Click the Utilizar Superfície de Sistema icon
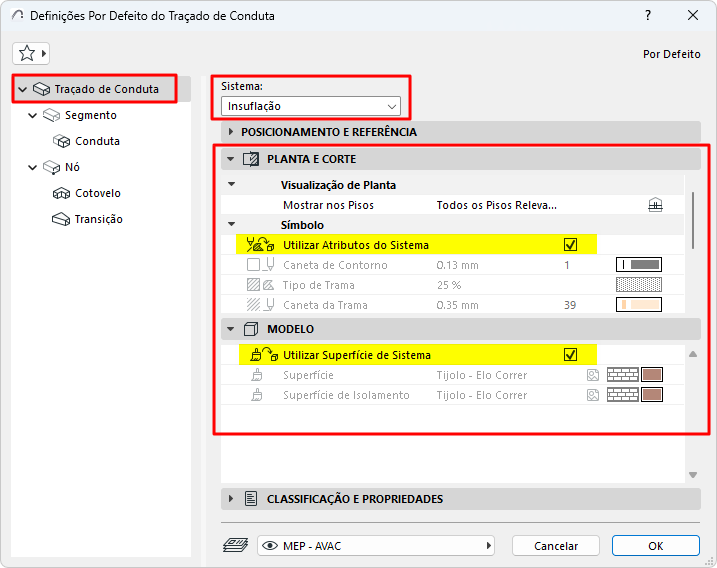Screen dimensions: 717x568 [x=264, y=354]
